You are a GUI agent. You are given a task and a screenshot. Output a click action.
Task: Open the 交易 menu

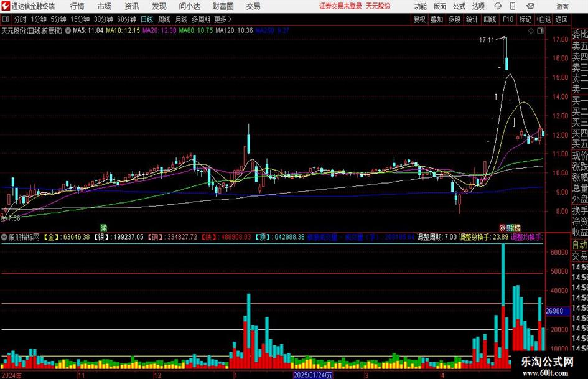[253, 6]
